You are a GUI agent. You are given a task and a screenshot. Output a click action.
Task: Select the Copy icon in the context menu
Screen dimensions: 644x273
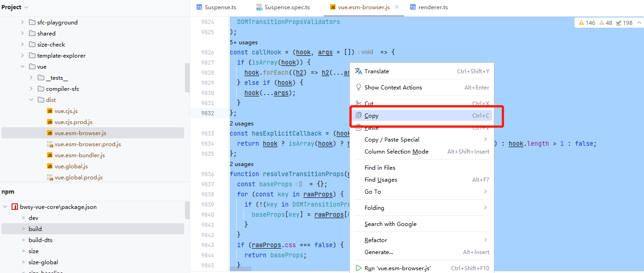point(358,115)
